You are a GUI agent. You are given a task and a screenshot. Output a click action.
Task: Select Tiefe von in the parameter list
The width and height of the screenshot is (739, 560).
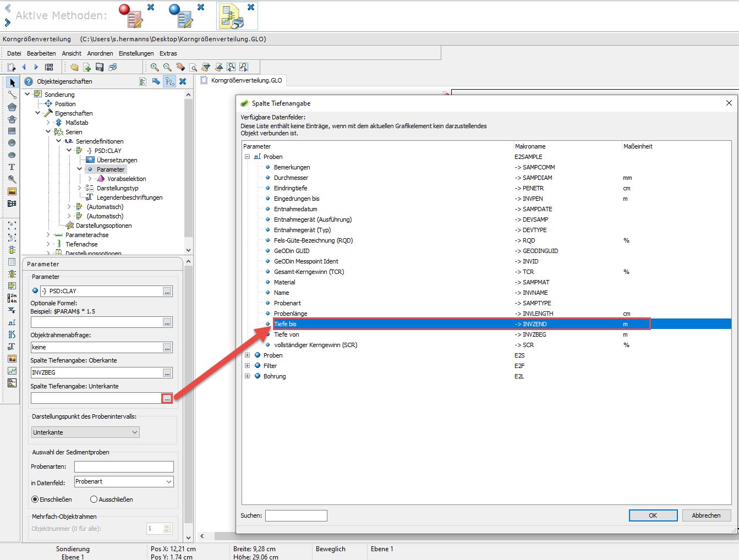tap(287, 334)
